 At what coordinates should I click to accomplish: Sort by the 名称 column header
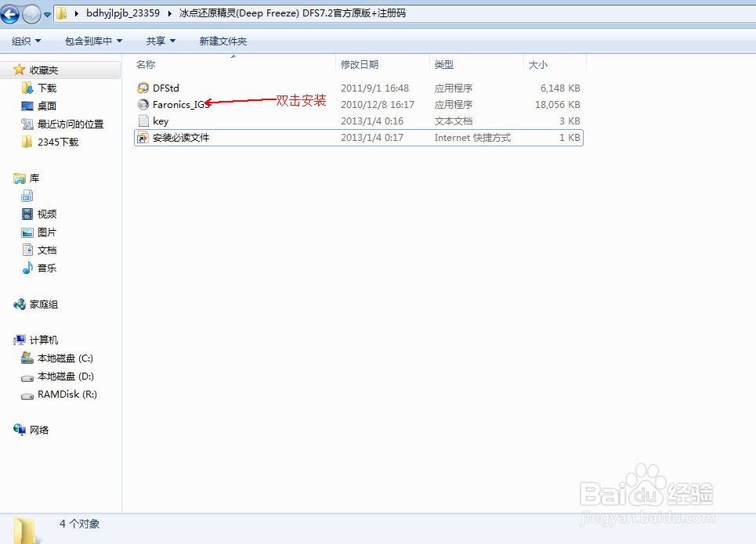tap(146, 64)
